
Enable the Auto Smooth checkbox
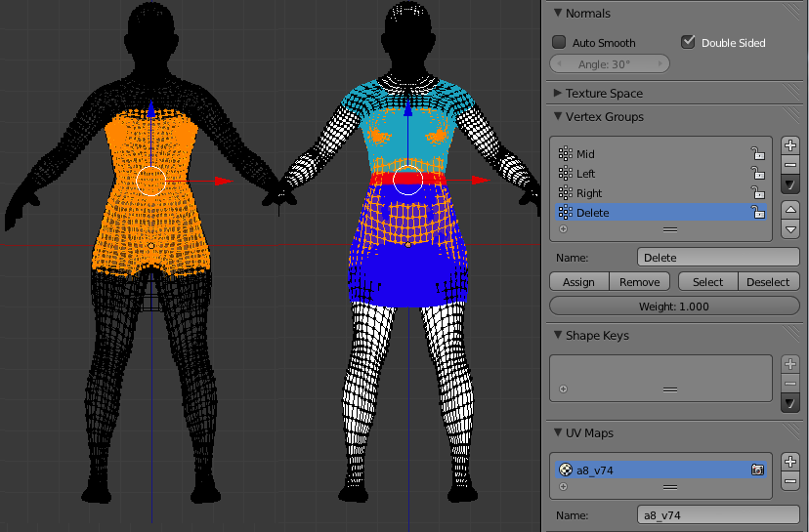559,42
